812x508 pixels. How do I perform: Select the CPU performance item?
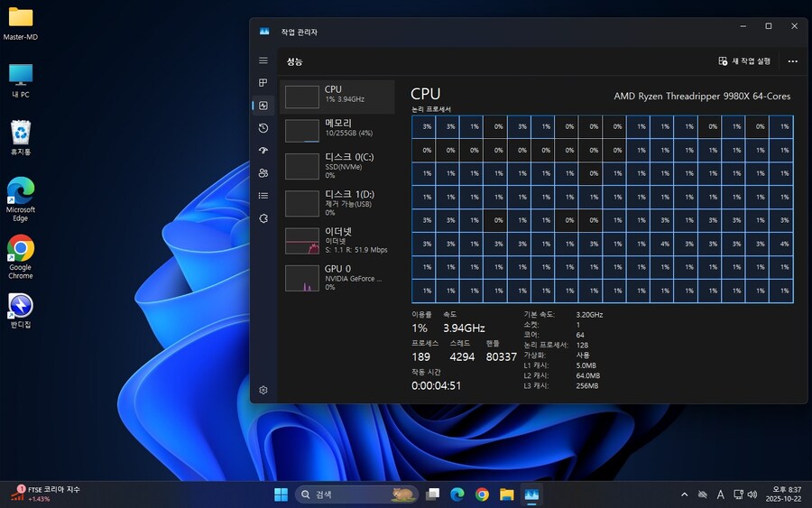pyautogui.click(x=337, y=97)
